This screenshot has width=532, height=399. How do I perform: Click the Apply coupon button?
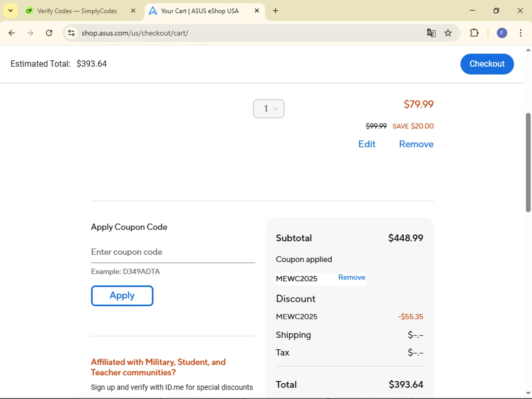click(122, 295)
